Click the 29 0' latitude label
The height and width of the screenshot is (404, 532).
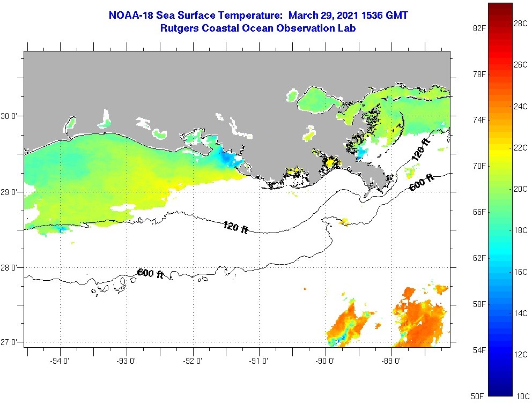pos(9,192)
